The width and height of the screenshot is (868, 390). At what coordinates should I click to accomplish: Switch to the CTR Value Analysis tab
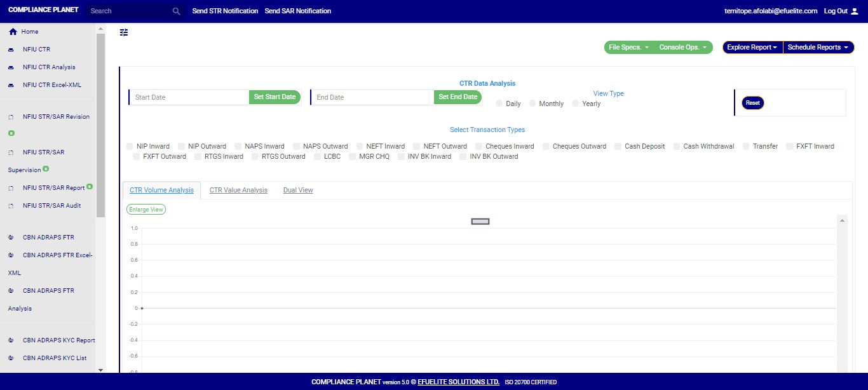point(238,190)
